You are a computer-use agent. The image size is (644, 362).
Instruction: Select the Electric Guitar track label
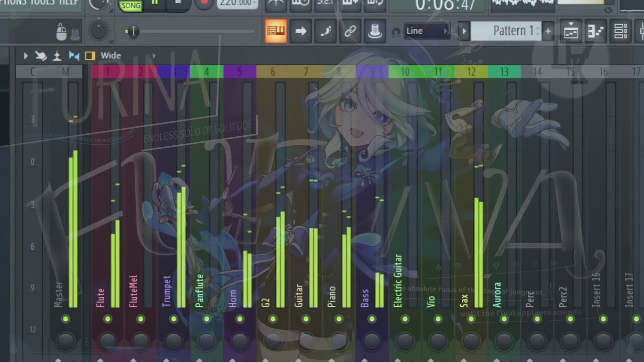398,281
